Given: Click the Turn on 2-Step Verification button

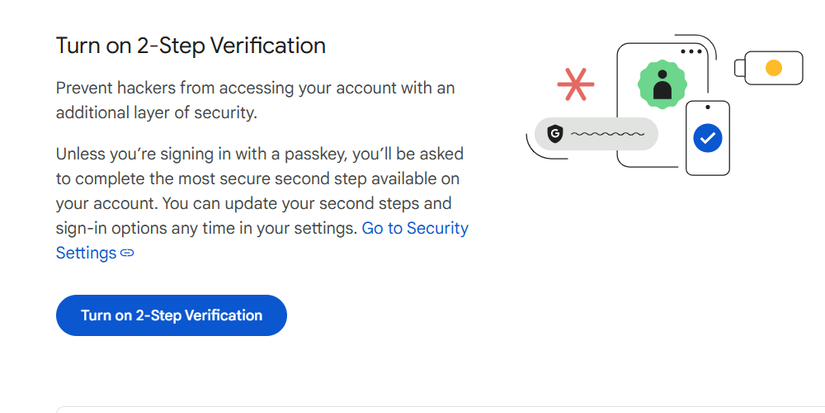Looking at the screenshot, I should pos(171,315).
